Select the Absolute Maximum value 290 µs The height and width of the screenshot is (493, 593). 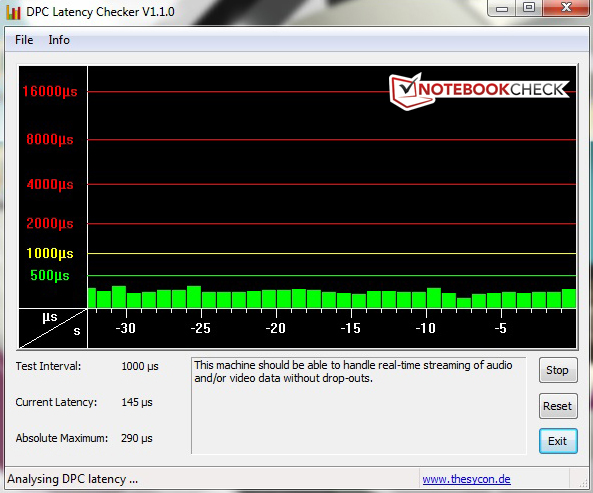coord(137,438)
